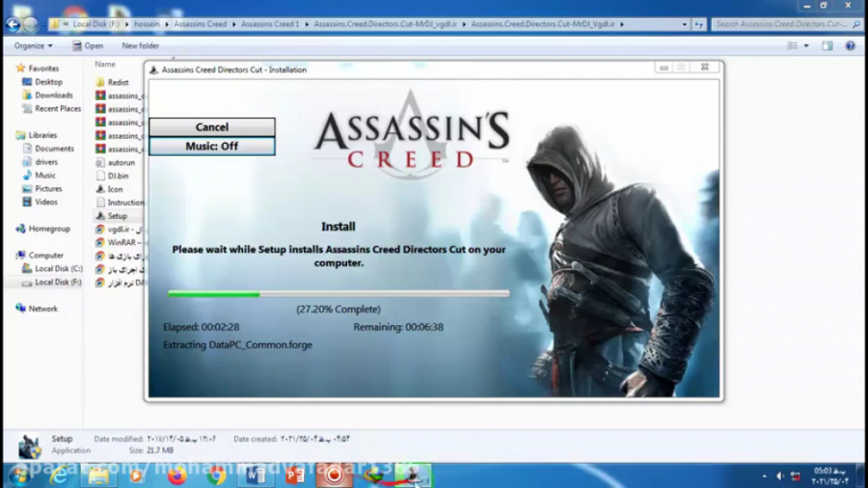Image resolution: width=868 pixels, height=488 pixels.
Task: Show hidden system tray icons
Action: pos(765,475)
